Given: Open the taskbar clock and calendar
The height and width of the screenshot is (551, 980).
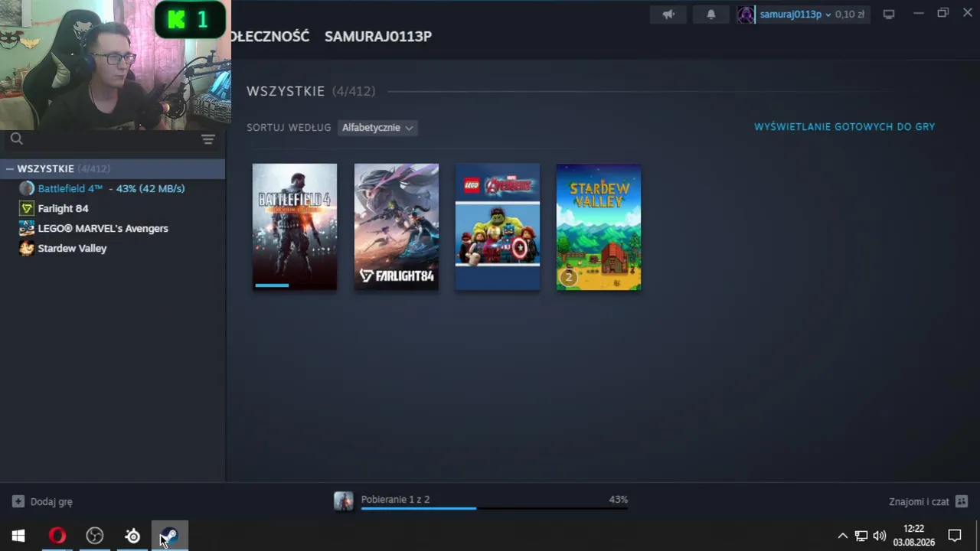Looking at the screenshot, I should point(913,536).
